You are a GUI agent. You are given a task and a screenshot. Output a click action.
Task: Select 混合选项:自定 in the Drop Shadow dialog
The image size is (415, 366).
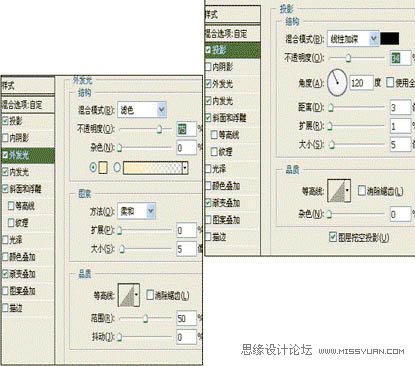(x=232, y=33)
